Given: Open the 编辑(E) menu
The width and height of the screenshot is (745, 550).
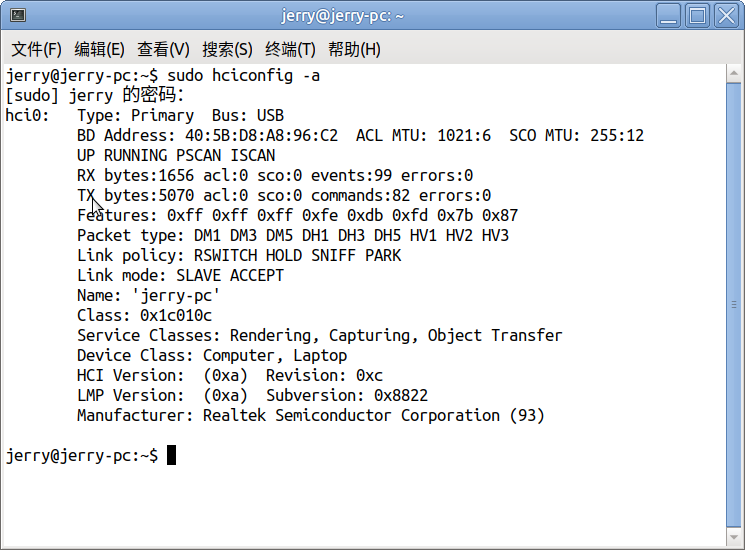Looking at the screenshot, I should pyautogui.click(x=99, y=49).
